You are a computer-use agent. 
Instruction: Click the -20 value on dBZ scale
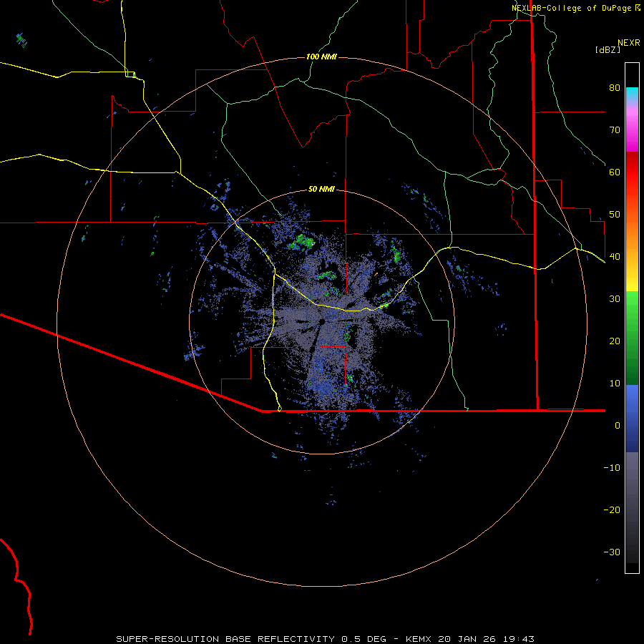[x=612, y=510]
